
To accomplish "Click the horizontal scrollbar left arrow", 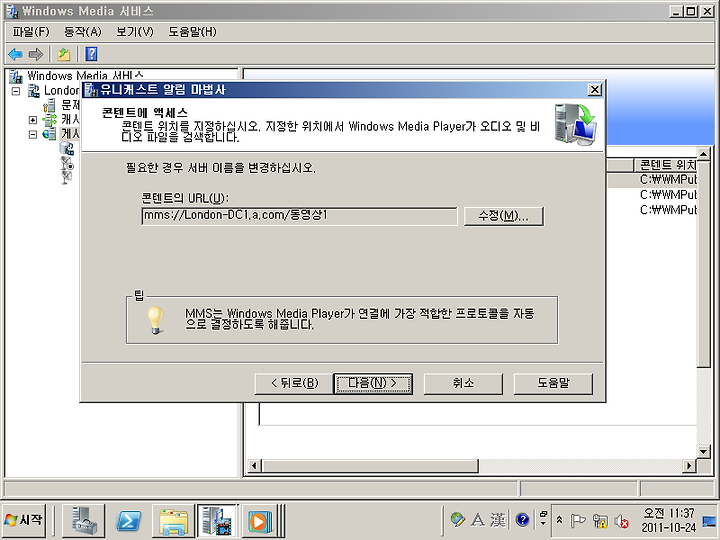I will (x=254, y=466).
